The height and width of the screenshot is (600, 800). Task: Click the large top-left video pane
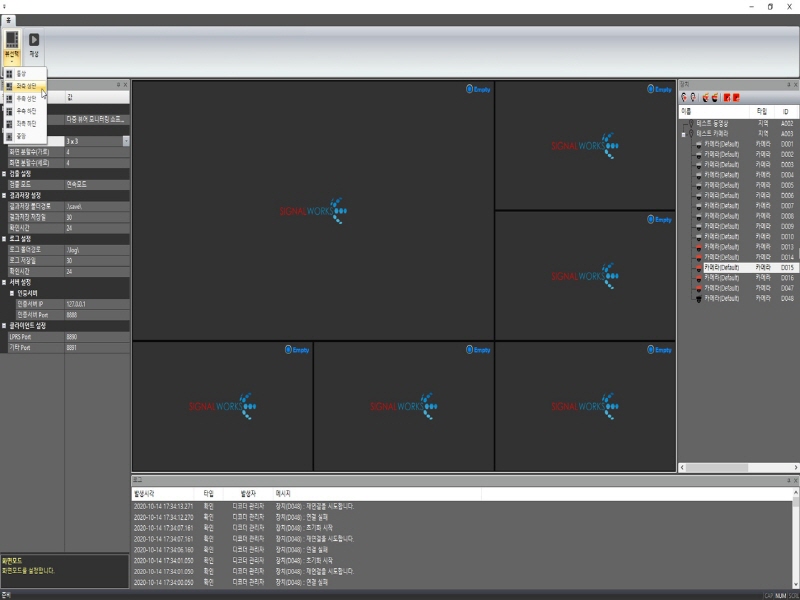coord(313,210)
